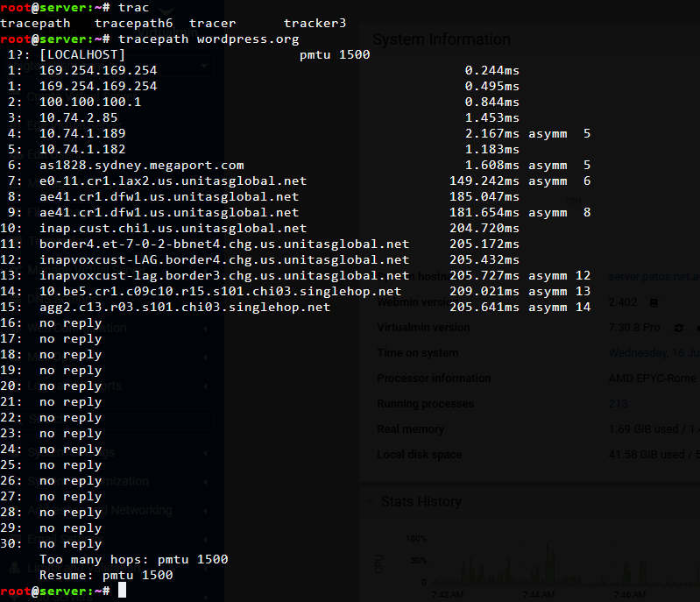Click the 149.242ms latency value
The width and height of the screenshot is (700, 602).
[484, 181]
